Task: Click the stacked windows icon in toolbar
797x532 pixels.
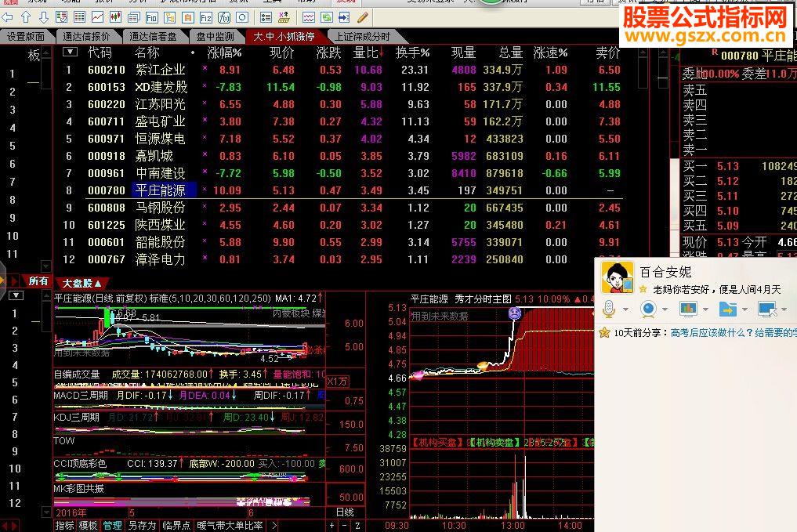Action: (134, 18)
